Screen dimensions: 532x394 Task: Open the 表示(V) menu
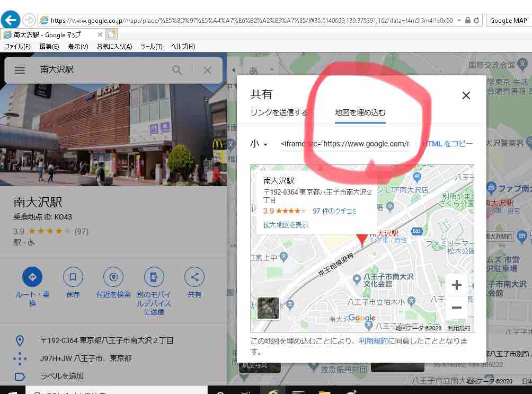pyautogui.click(x=78, y=47)
